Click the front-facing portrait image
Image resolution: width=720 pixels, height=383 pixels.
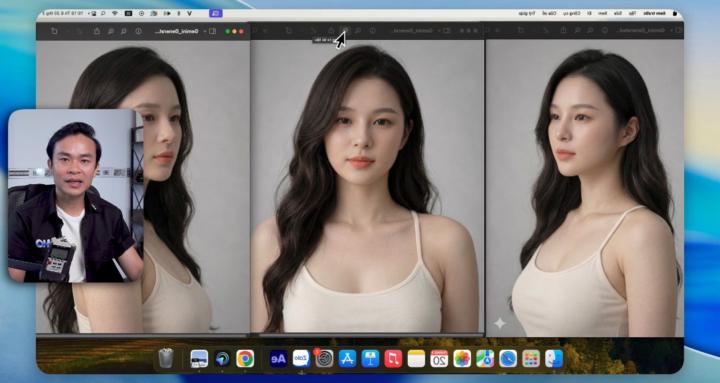[367, 186]
